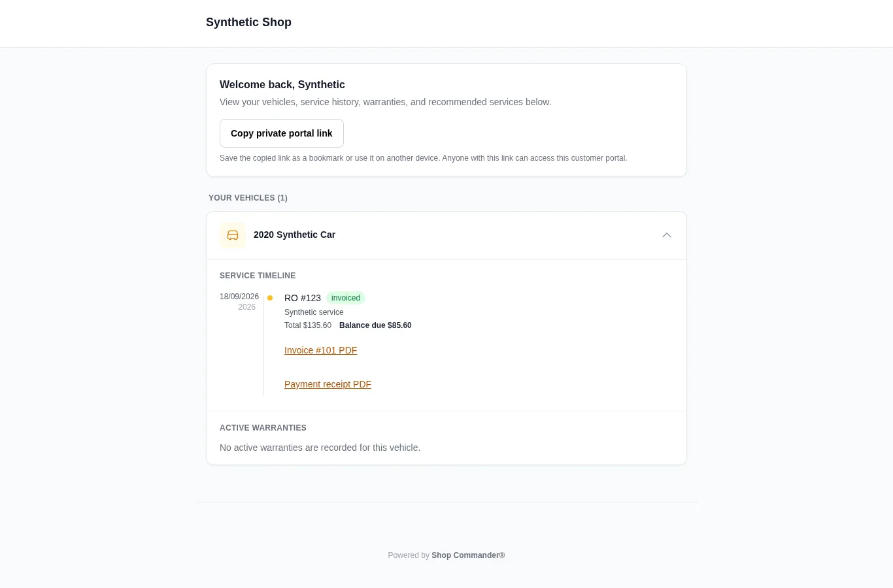Screen dimensions: 893x588
Task: Select the yellow timeline dot for RO #123
Action: click(270, 298)
